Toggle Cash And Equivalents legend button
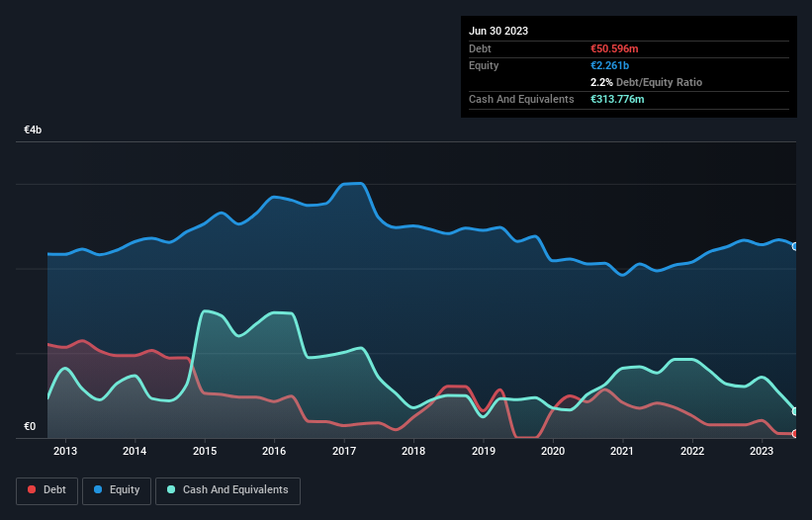The width and height of the screenshot is (812, 520). (x=227, y=490)
